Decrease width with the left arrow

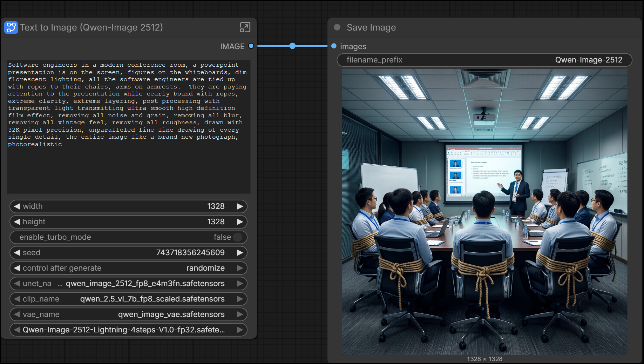[17, 206]
